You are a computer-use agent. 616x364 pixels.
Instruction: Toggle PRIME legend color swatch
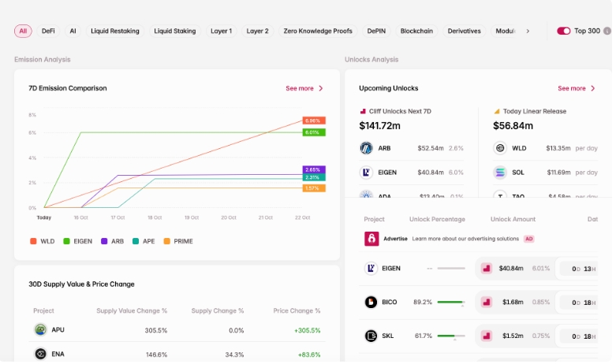(x=167, y=241)
